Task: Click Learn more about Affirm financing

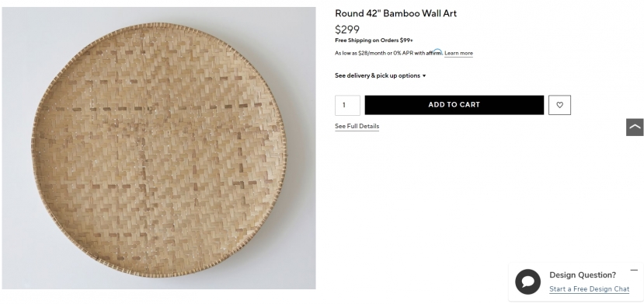Action: click(x=458, y=54)
